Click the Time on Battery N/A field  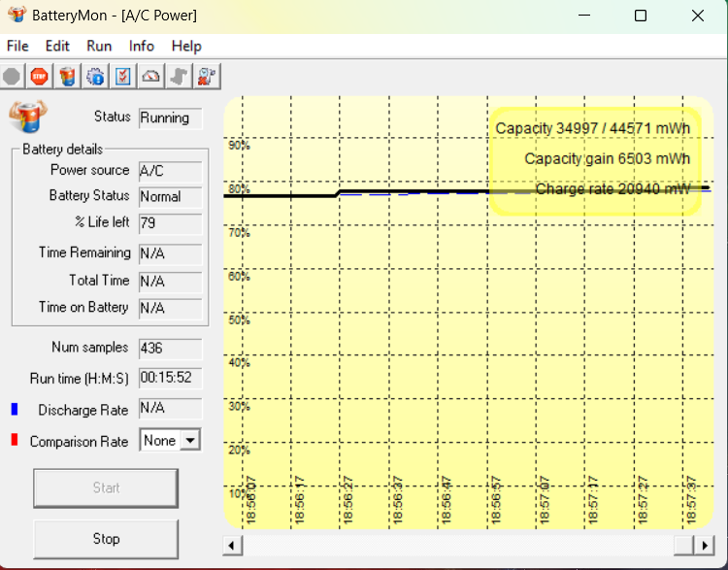tap(171, 309)
